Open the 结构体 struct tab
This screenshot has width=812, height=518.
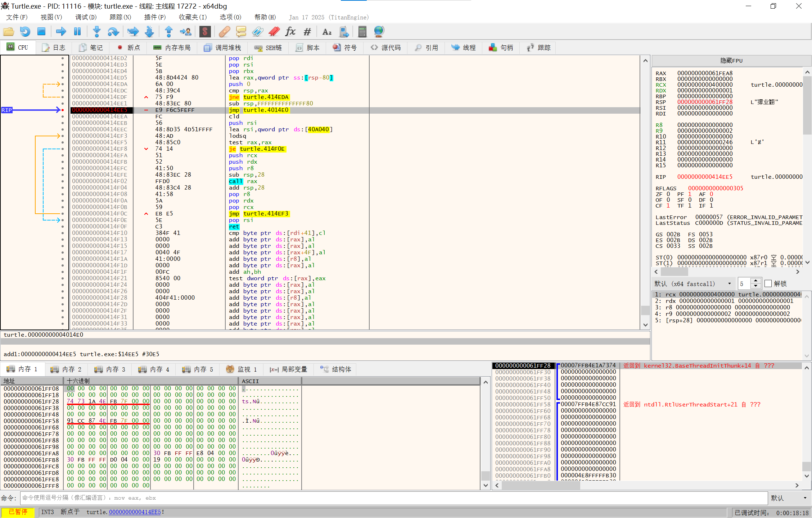[x=336, y=369]
